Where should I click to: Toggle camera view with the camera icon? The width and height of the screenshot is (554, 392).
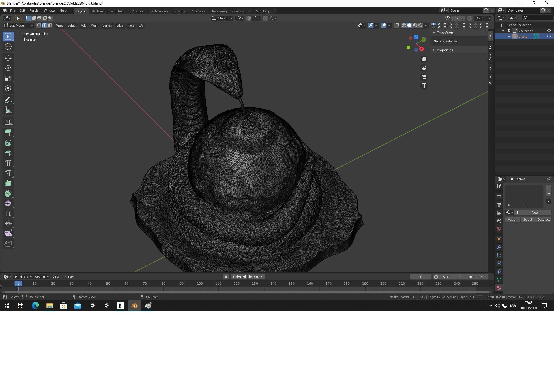[x=424, y=77]
